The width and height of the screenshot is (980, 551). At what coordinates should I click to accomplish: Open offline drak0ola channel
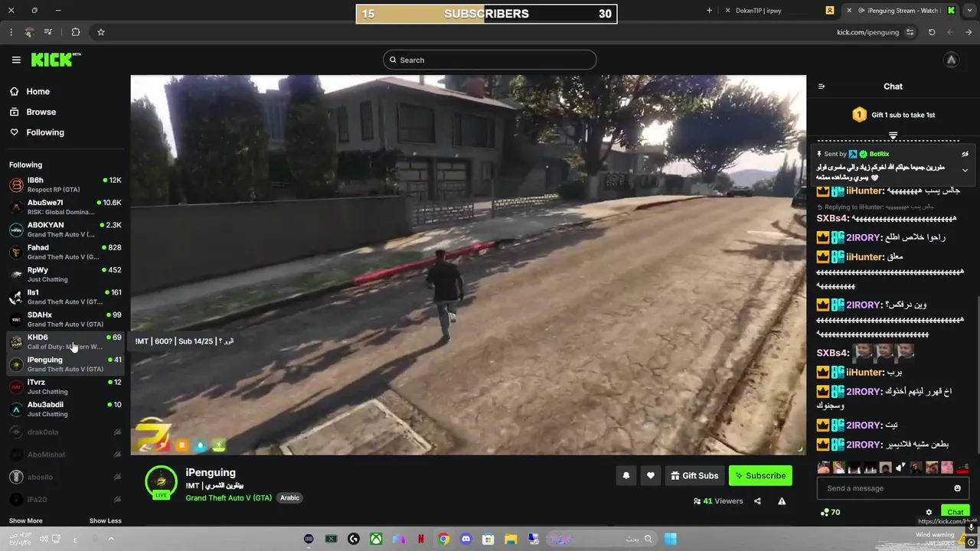pyautogui.click(x=65, y=432)
